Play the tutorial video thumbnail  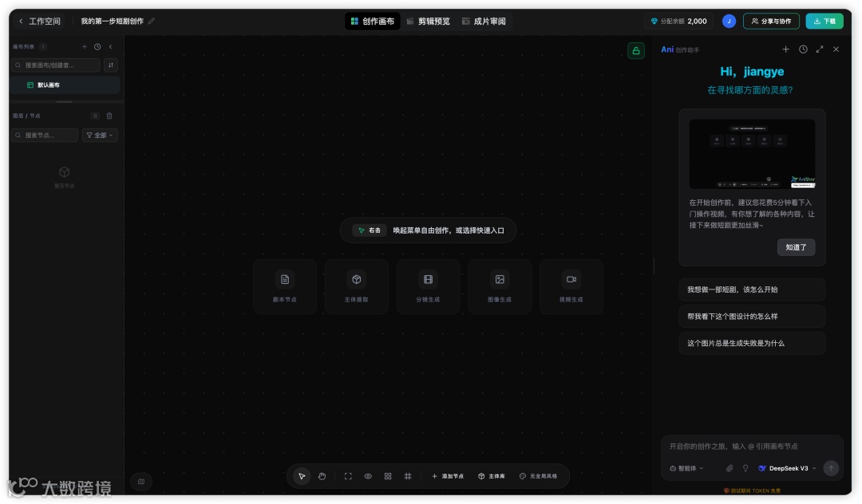(x=752, y=154)
